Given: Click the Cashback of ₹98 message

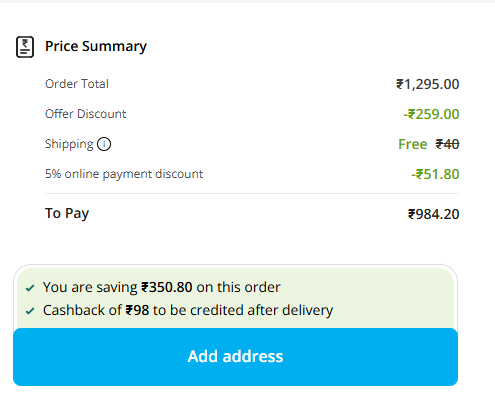Looking at the screenshot, I should [x=188, y=310].
